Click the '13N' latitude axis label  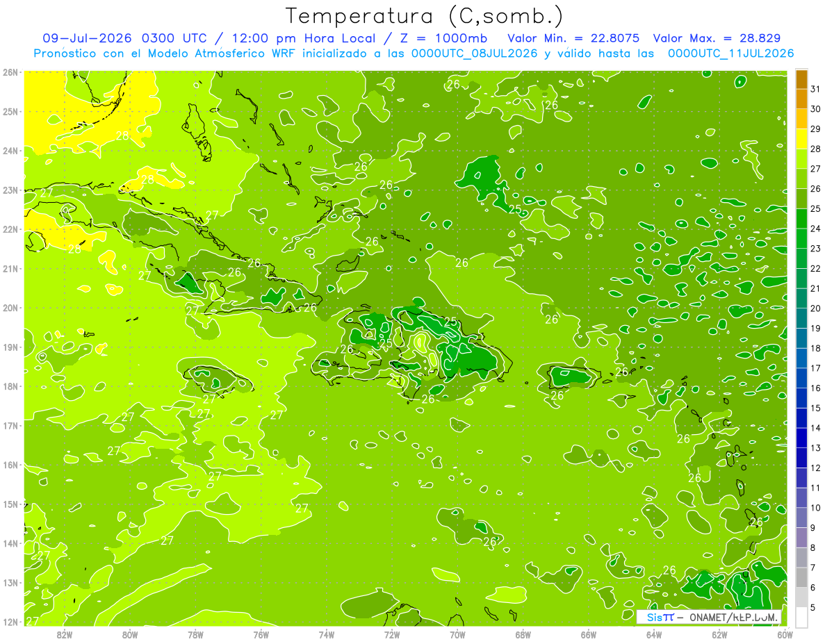click(x=10, y=582)
